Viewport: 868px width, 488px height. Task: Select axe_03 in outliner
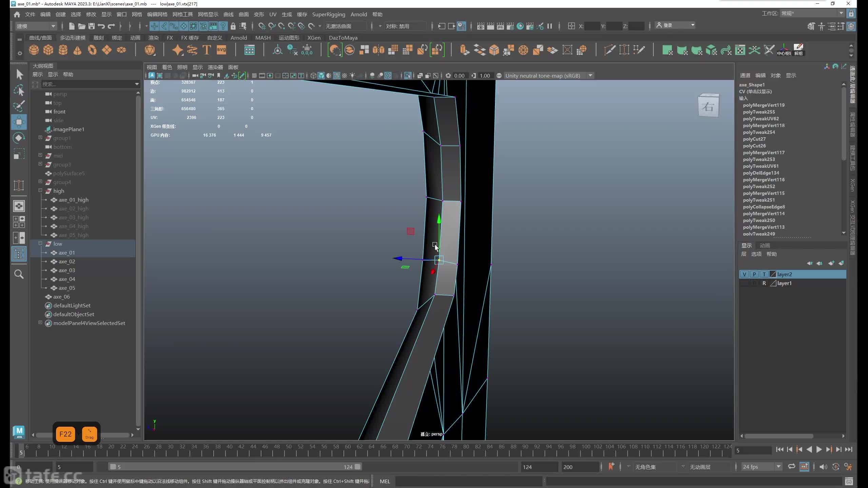tap(67, 270)
